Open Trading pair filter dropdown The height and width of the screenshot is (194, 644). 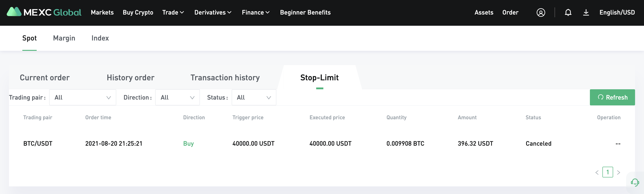(x=83, y=97)
